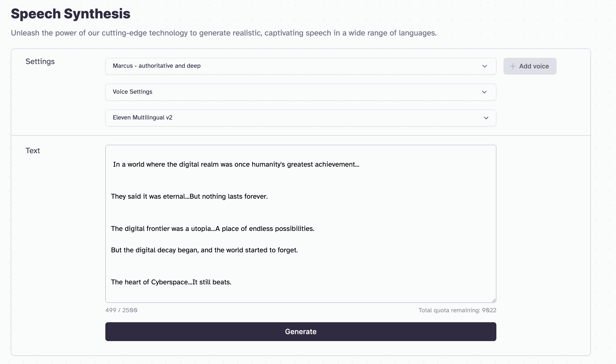616x364 pixels.
Task: Click the first line 'In a world where'
Action: point(236,164)
